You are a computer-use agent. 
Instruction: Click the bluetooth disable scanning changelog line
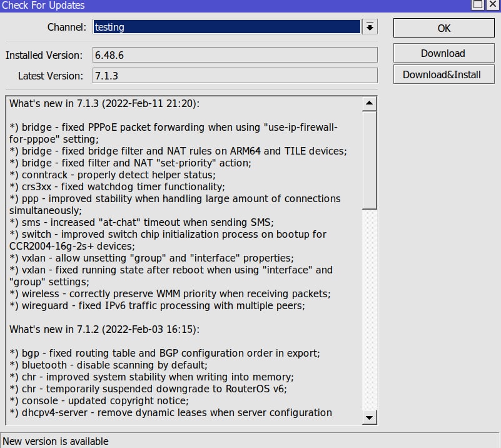pyautogui.click(x=108, y=365)
